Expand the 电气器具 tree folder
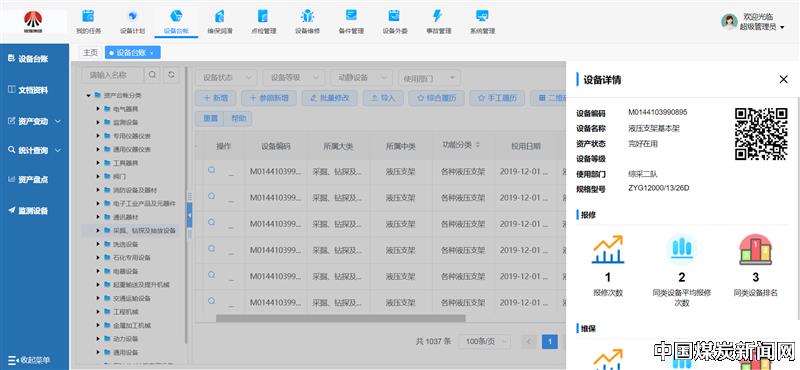Image resolution: width=800 pixels, height=370 pixels. pos(98,109)
